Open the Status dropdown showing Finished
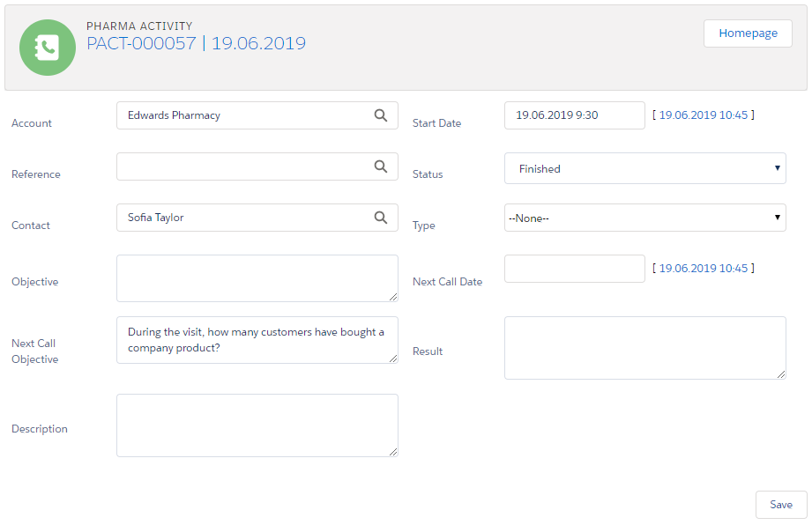Screen dimensions: 812x525 (644, 169)
